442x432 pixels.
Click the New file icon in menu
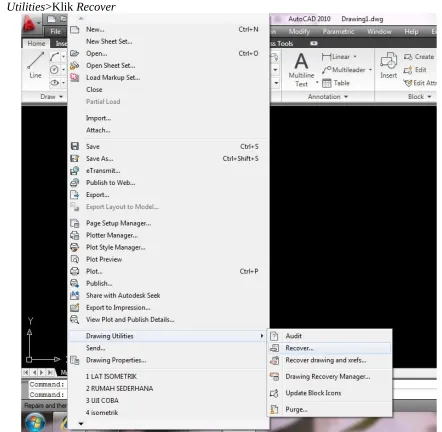tap(75, 30)
